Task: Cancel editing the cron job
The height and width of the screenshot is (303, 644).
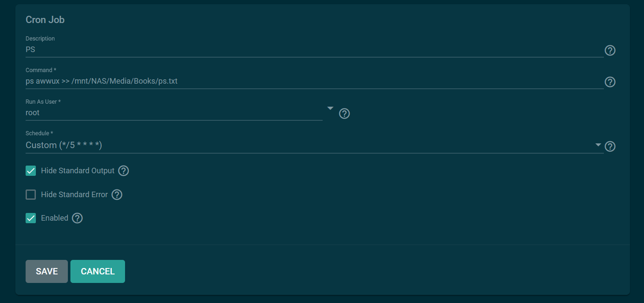Action: [98, 271]
